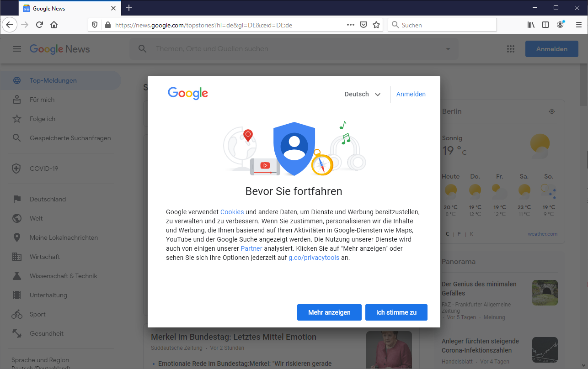This screenshot has width=588, height=369.
Task: Show site security padlock information
Action: 107,25
